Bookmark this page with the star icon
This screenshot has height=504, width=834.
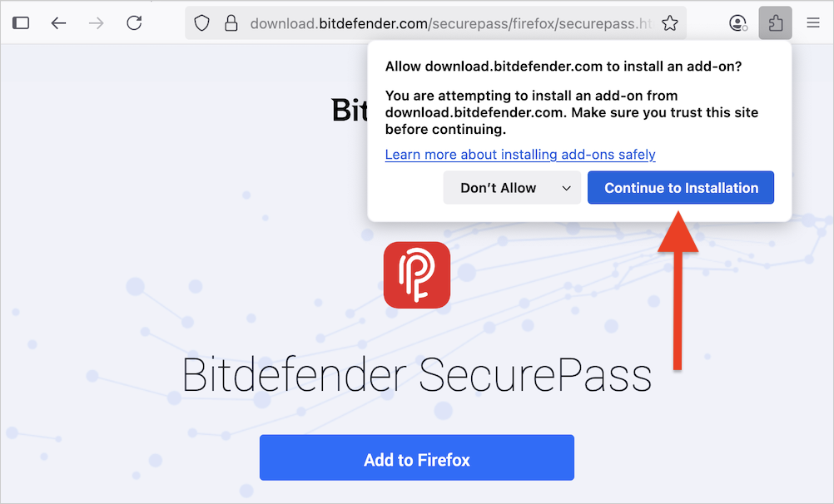(670, 23)
